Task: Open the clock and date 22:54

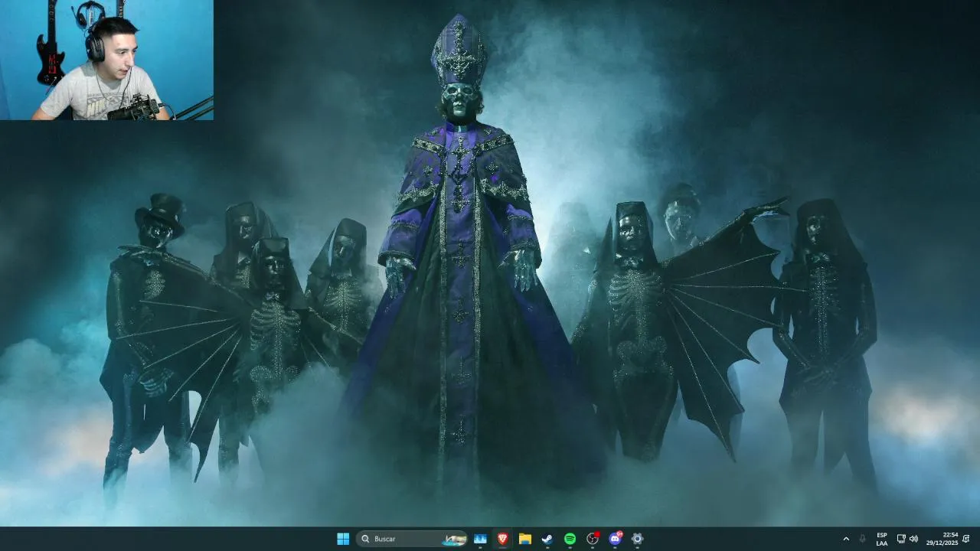Action: click(x=942, y=539)
